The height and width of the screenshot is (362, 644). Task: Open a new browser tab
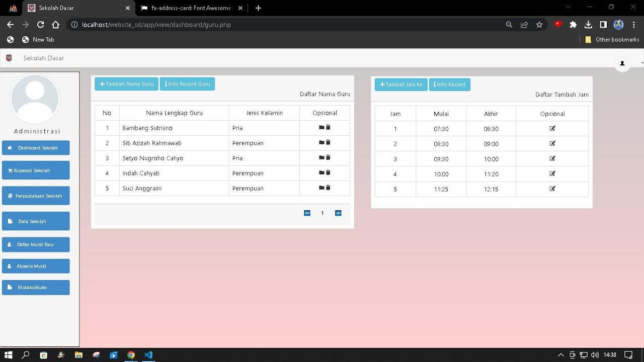(258, 8)
